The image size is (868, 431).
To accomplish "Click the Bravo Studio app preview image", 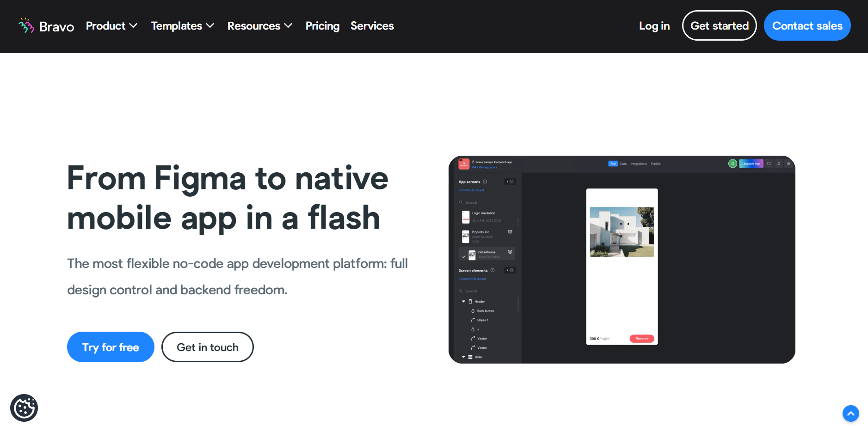I will (622, 260).
